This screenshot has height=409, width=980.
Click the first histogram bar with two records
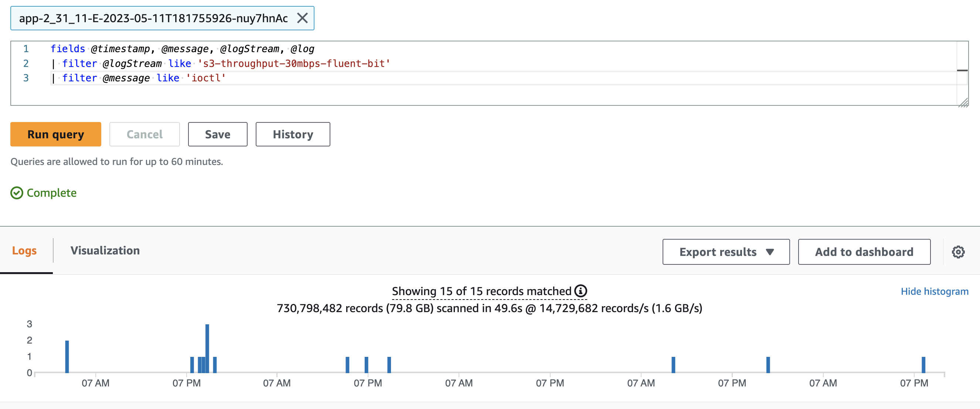click(x=67, y=356)
